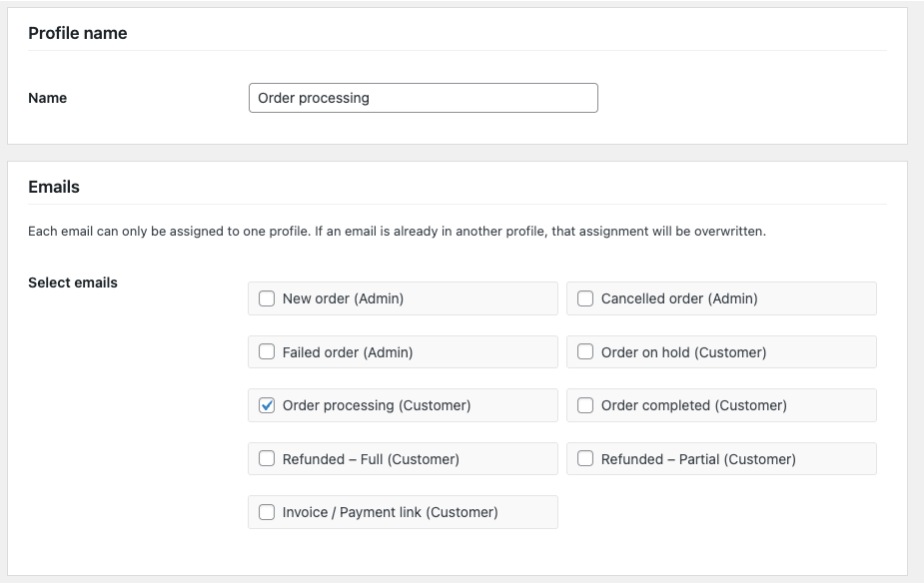This screenshot has width=924, height=584.
Task: Click the "Emails" section heading
Action: [x=54, y=187]
